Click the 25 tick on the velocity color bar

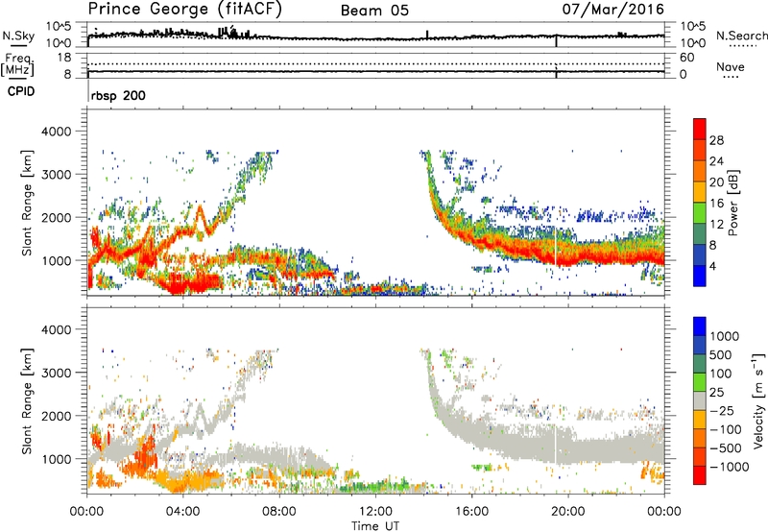(x=717, y=392)
